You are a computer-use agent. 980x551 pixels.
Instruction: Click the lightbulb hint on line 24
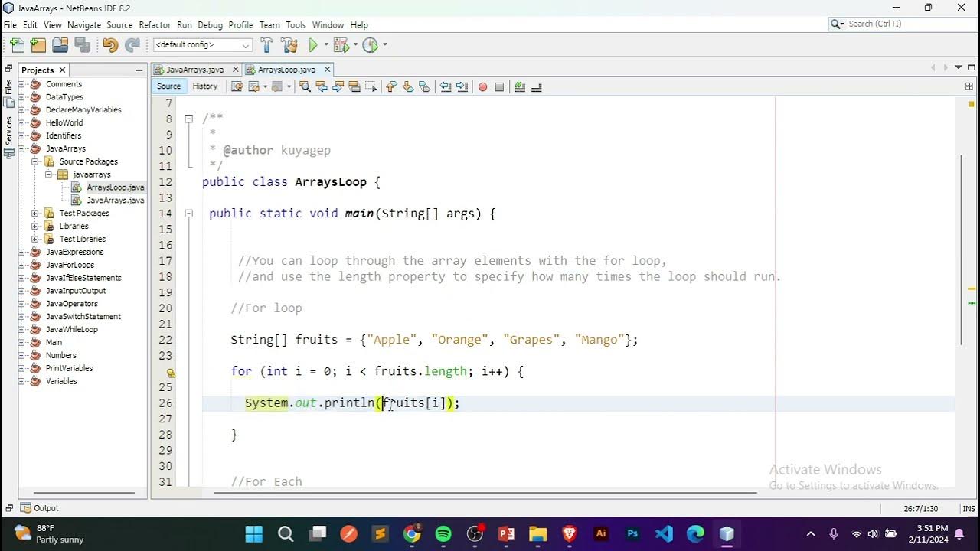point(171,373)
